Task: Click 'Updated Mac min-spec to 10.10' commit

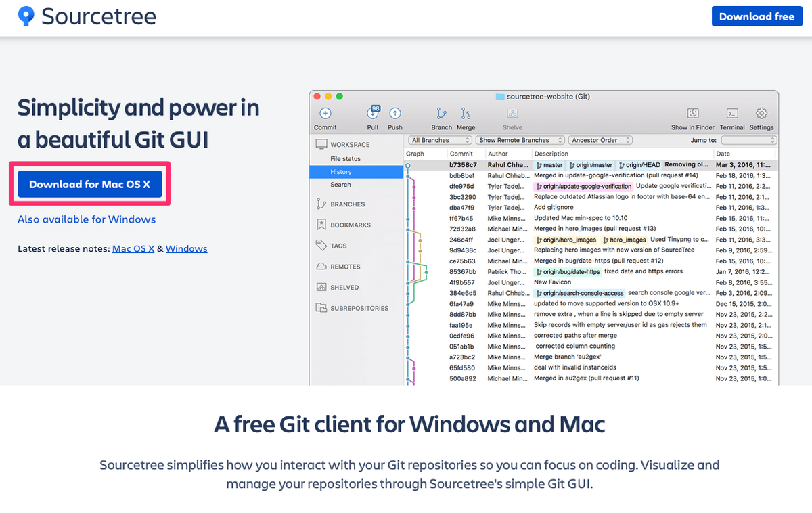Action: point(581,218)
